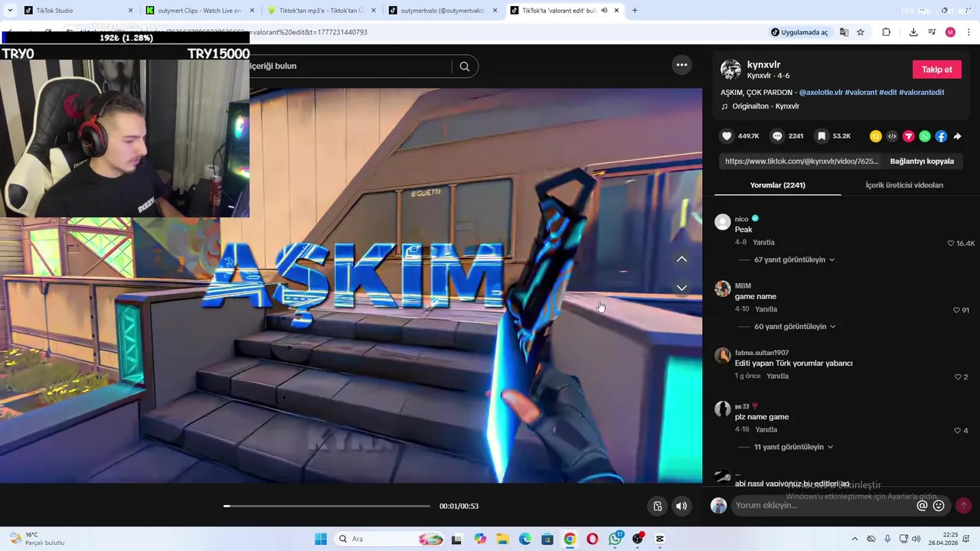Image resolution: width=980 pixels, height=551 pixels.
Task: Insert a mention with the @ icon
Action: tap(922, 505)
